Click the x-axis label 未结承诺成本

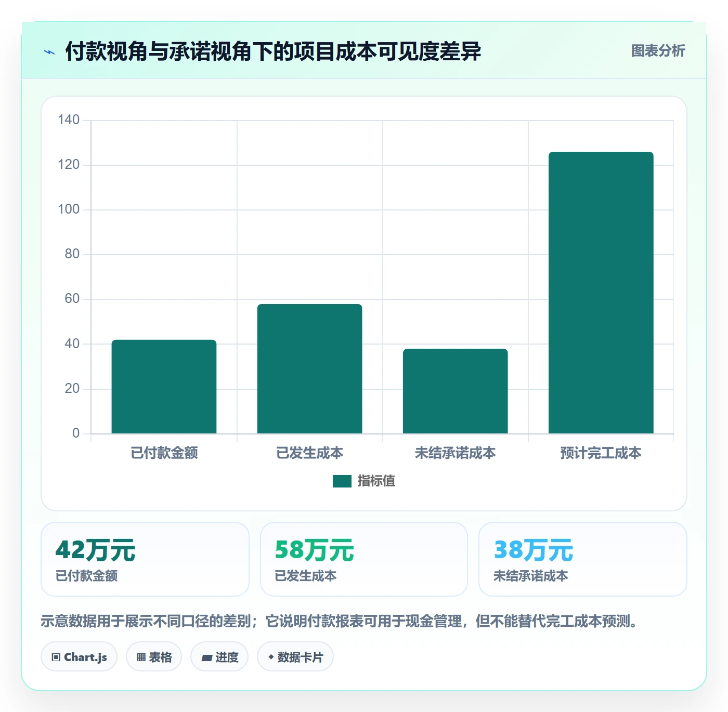pos(455,453)
